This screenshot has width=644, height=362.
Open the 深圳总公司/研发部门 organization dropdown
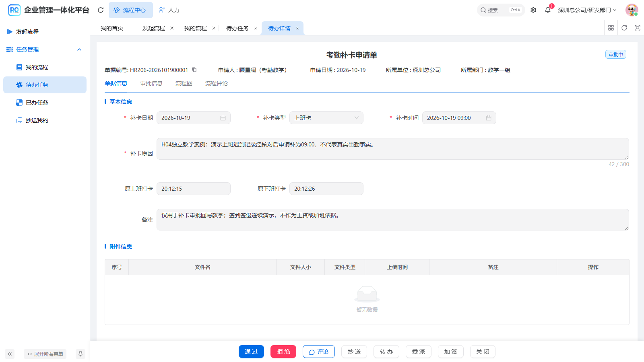click(587, 10)
